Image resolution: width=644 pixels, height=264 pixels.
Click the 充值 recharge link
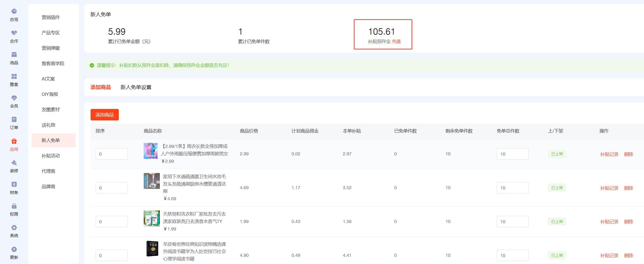point(396,42)
